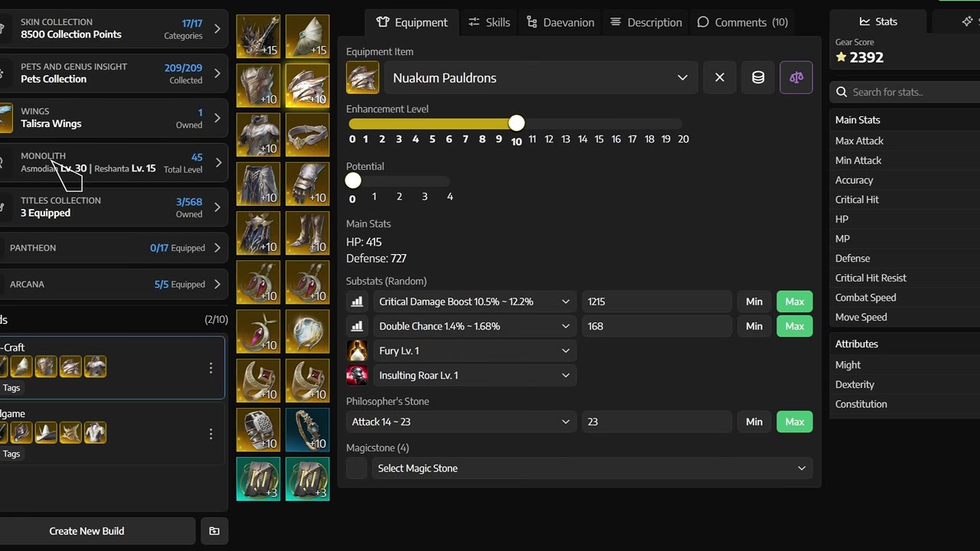The image size is (980, 551).
Task: Expand the Titles Collection row chevron
Action: coord(217,207)
